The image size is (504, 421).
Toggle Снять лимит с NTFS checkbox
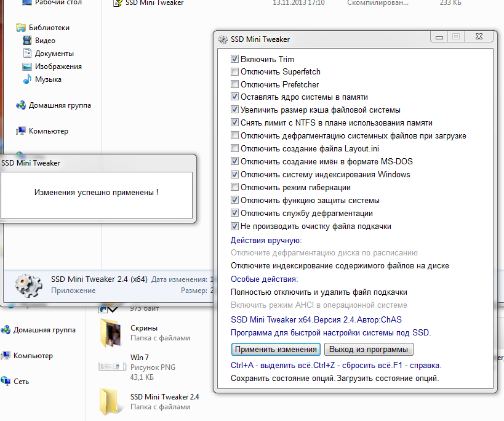coord(234,122)
